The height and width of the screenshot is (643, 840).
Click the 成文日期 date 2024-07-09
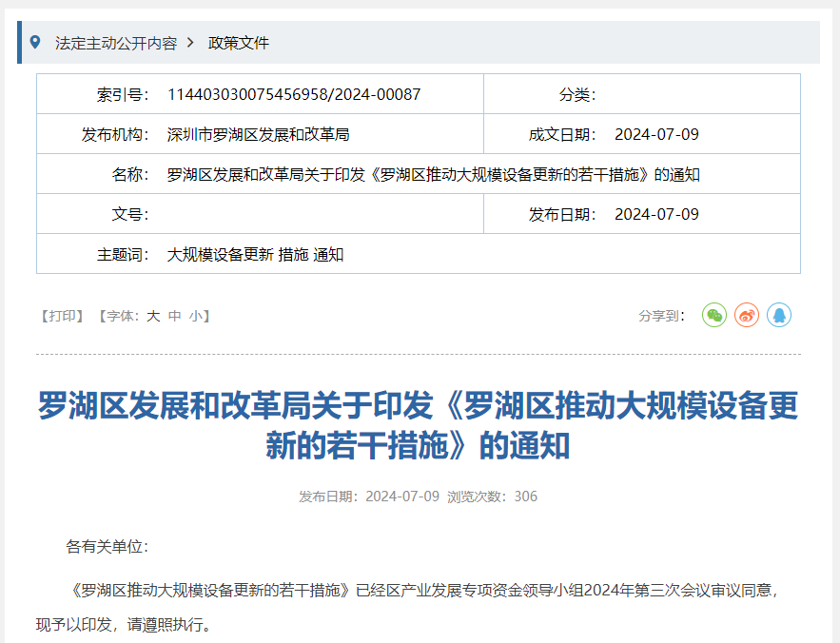[658, 134]
